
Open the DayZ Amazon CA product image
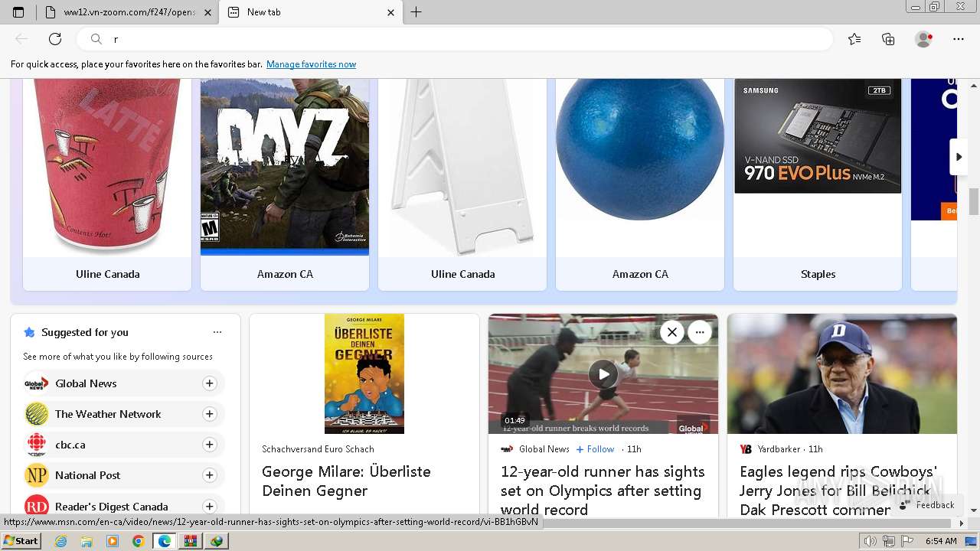click(x=285, y=167)
